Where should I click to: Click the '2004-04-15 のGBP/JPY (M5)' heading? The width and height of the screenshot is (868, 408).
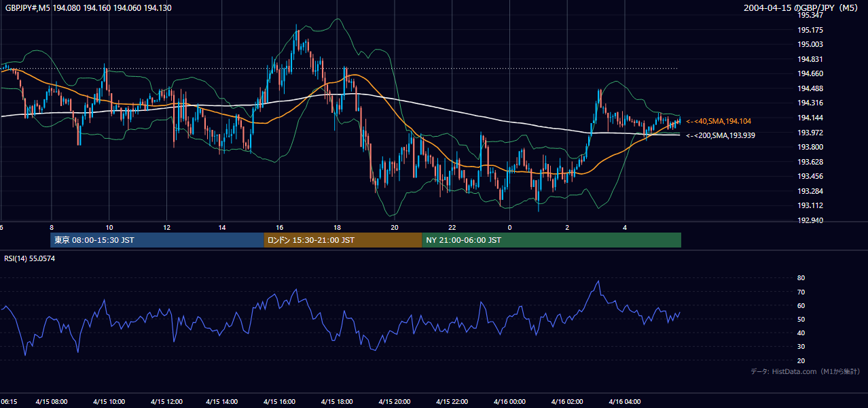pos(801,8)
